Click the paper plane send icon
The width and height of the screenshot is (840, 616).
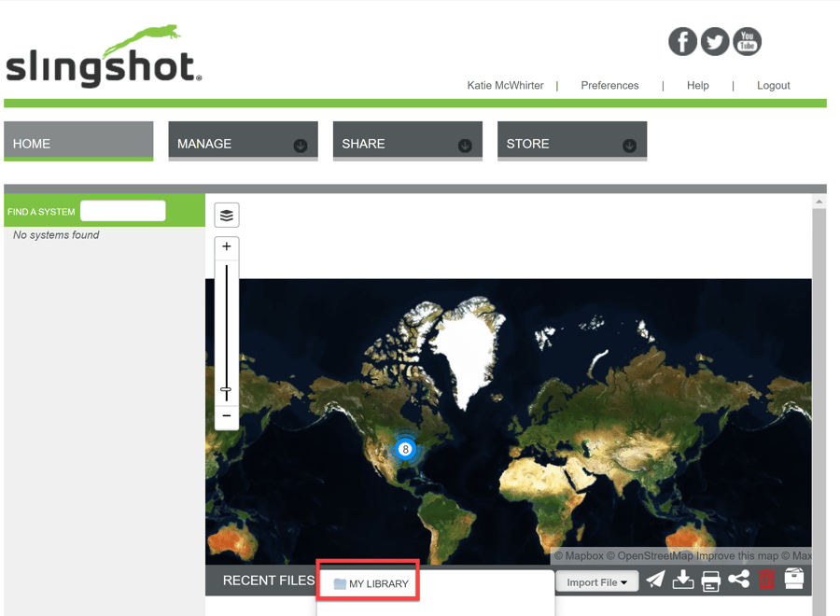(x=656, y=581)
